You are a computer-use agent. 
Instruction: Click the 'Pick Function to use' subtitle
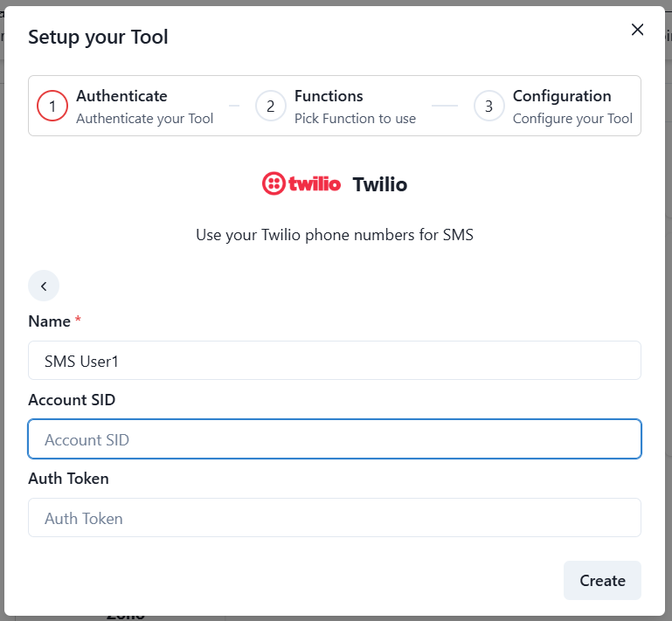pos(355,119)
